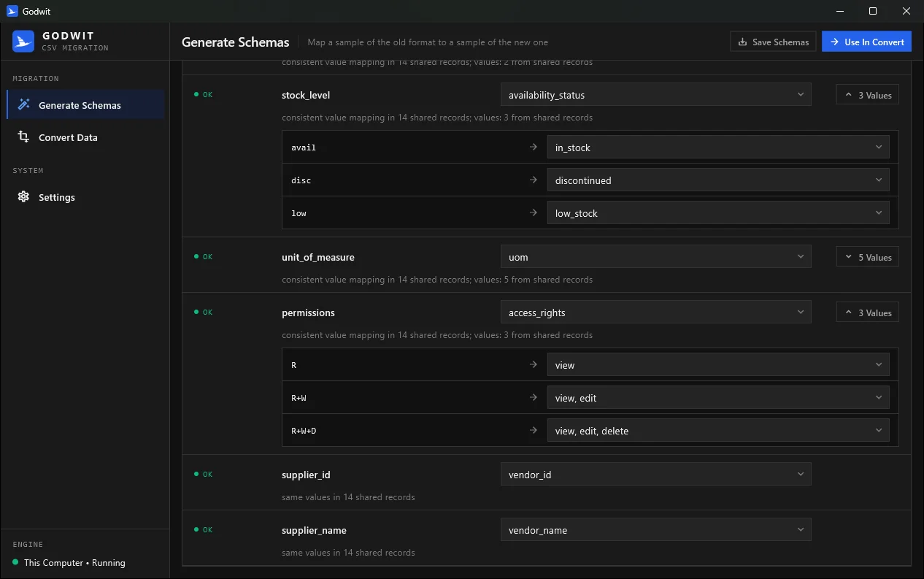The image size is (924, 579).
Task: Collapse permissions 3 Values expander
Action: coord(868,312)
